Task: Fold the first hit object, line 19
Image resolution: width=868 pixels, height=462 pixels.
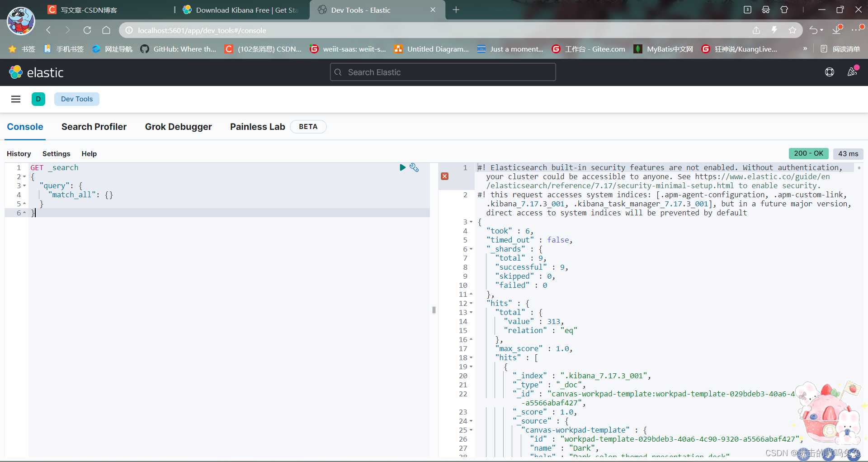Action: [471, 367]
